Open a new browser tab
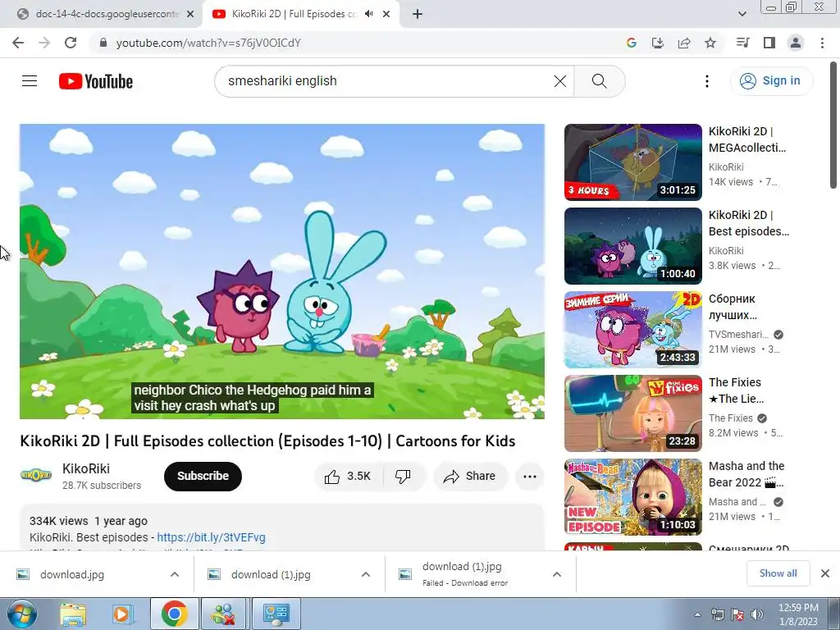The height and width of the screenshot is (630, 840). tap(418, 15)
